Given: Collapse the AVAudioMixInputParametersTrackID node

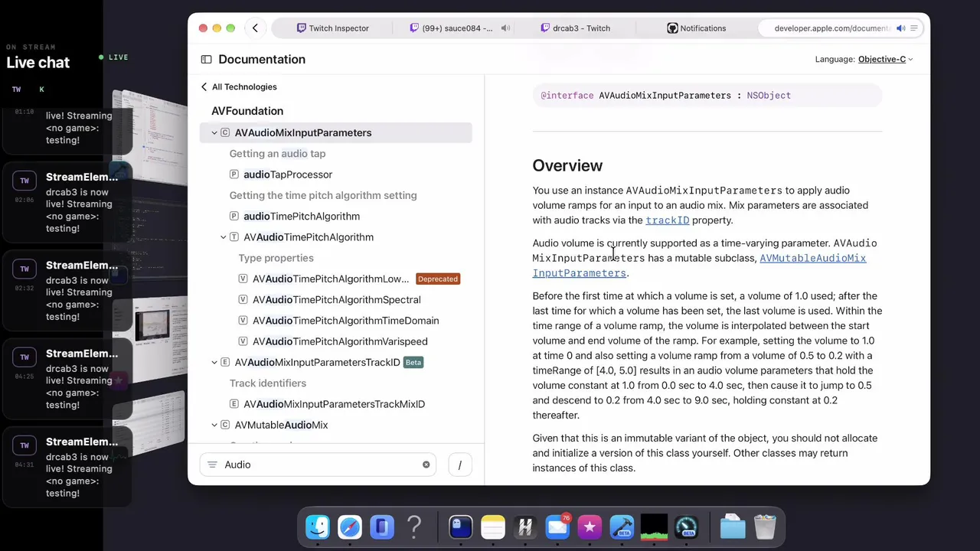Looking at the screenshot, I should point(214,363).
